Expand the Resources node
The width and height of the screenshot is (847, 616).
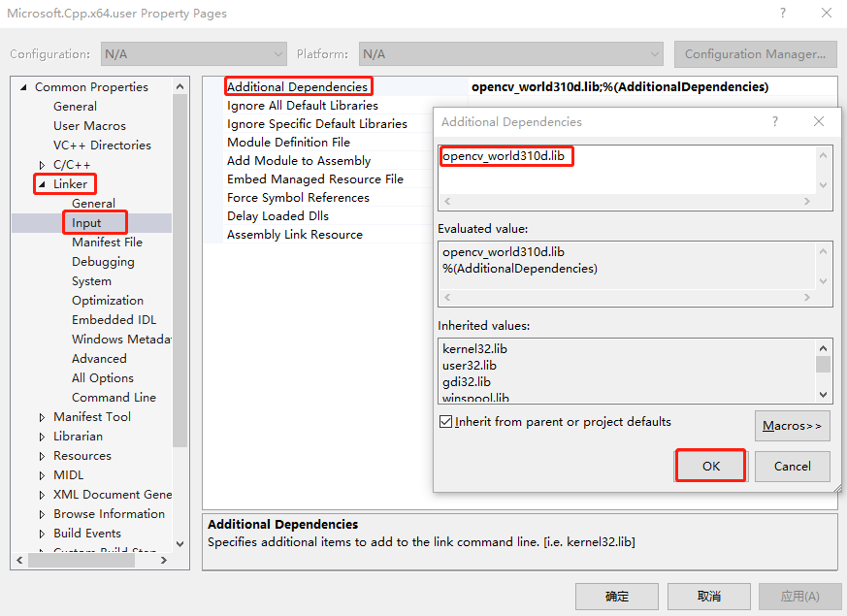[42, 456]
